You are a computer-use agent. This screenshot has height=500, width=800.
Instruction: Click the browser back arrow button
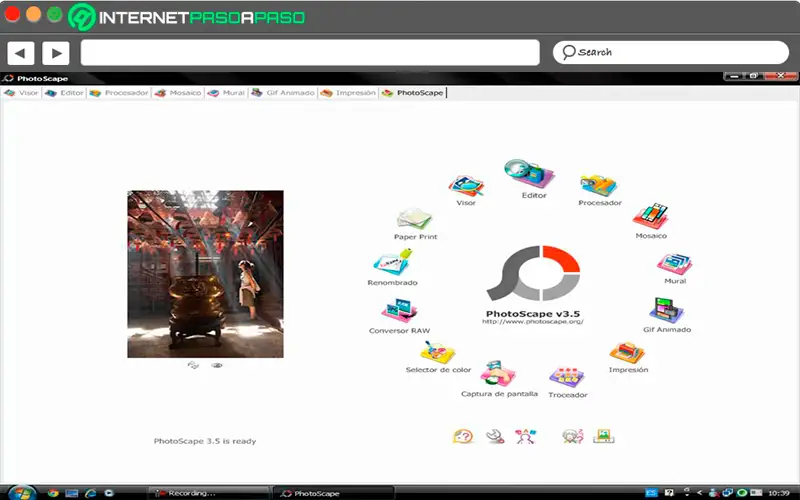pyautogui.click(x=21, y=53)
